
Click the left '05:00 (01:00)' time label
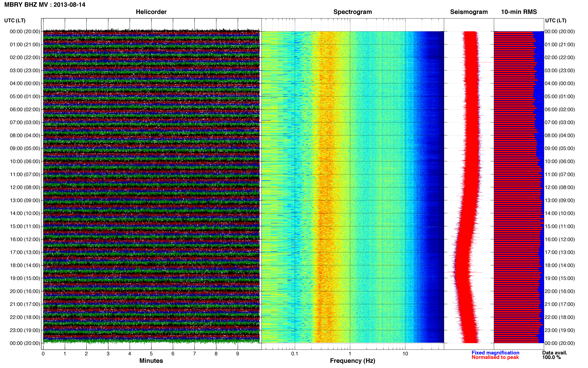pos(25,96)
